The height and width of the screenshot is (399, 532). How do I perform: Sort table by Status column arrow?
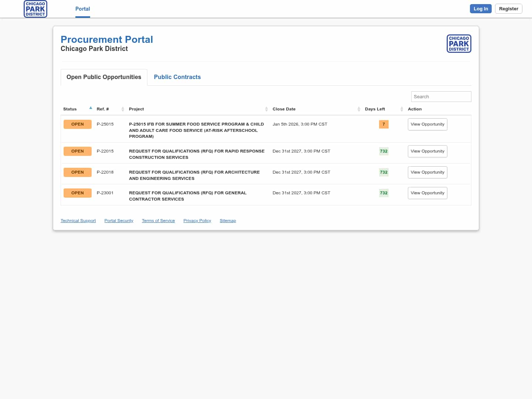click(x=91, y=108)
